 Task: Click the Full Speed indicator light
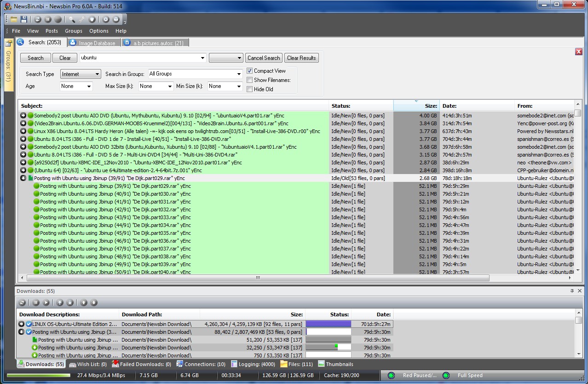point(446,375)
